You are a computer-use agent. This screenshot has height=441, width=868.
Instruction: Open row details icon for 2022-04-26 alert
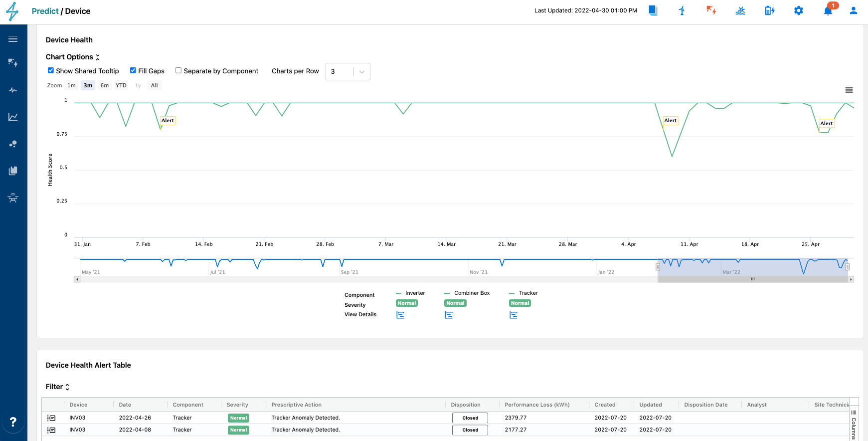(x=51, y=418)
